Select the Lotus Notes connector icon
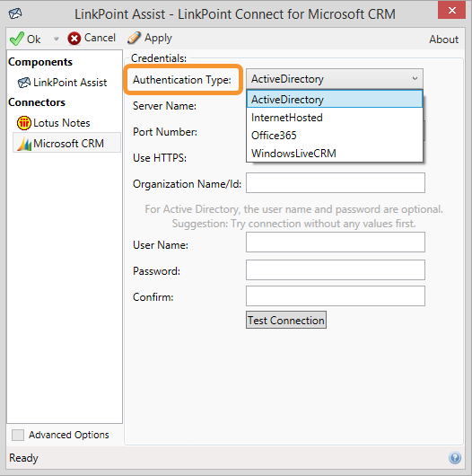The image size is (472, 476). 24,123
